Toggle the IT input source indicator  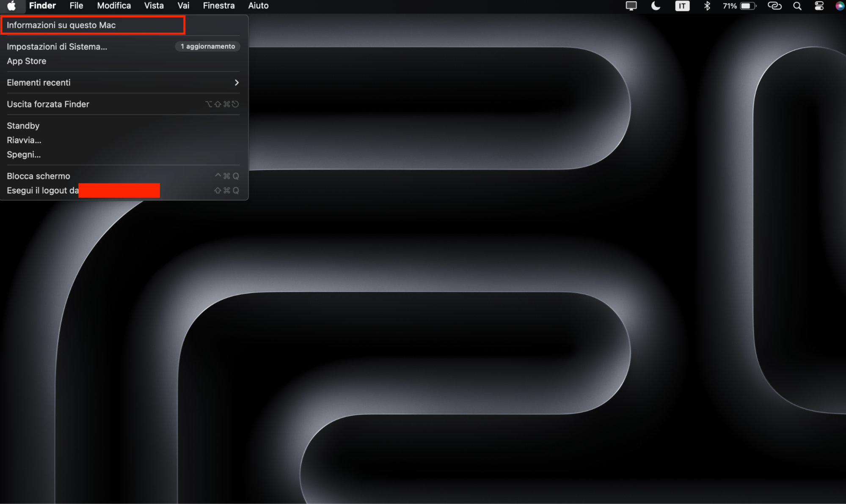682,5
